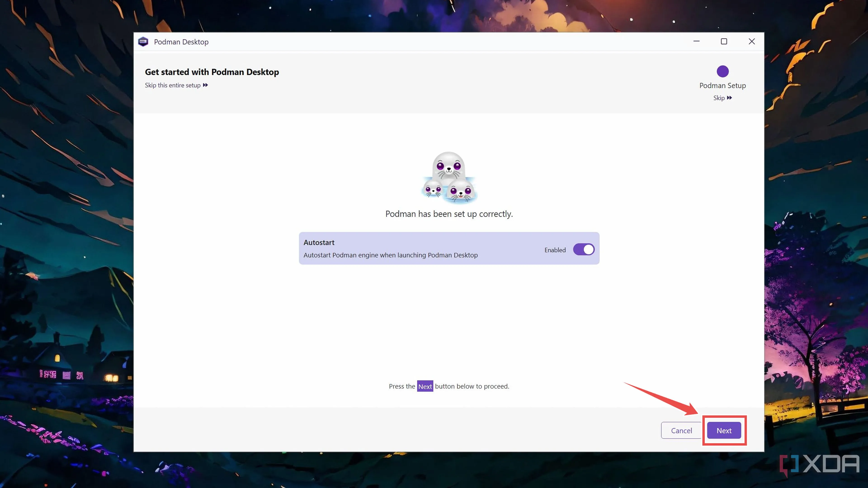The width and height of the screenshot is (868, 488).
Task: Click the highlighted Next word in instructions
Action: [425, 386]
